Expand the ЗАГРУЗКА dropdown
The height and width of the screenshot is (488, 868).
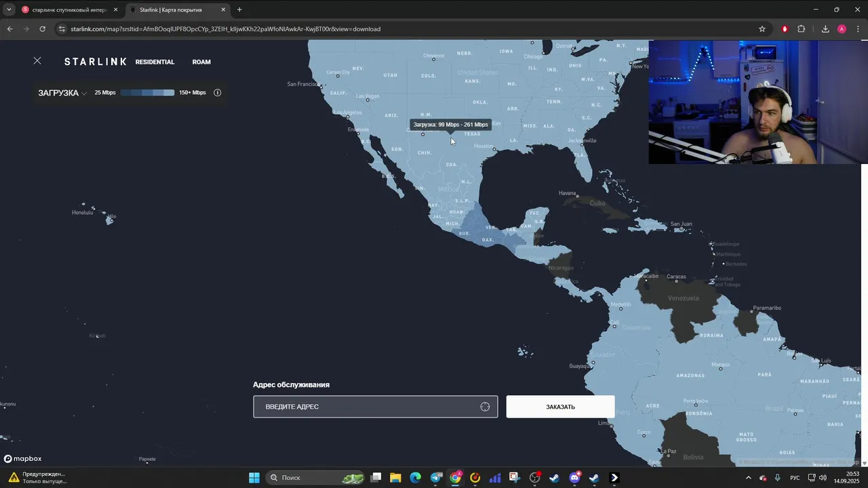(62, 93)
